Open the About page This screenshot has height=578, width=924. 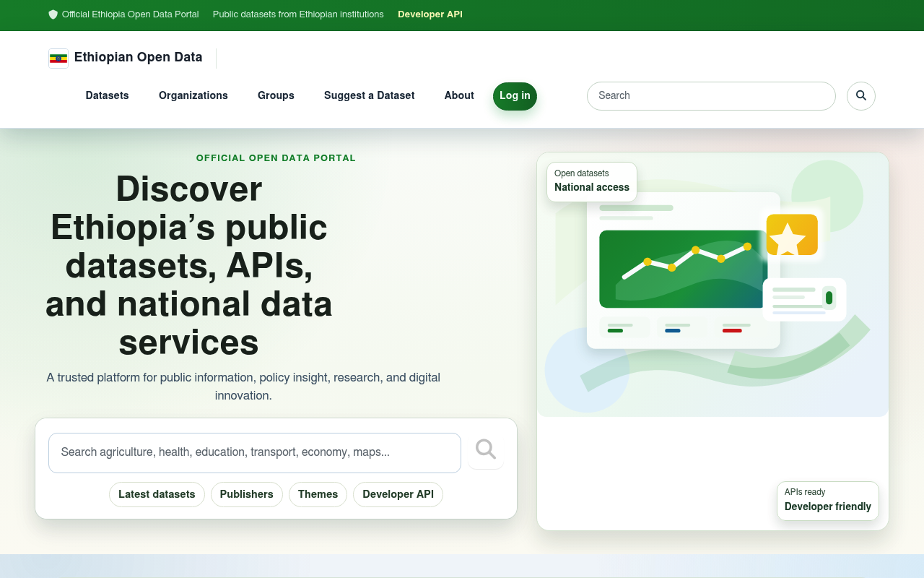[459, 95]
